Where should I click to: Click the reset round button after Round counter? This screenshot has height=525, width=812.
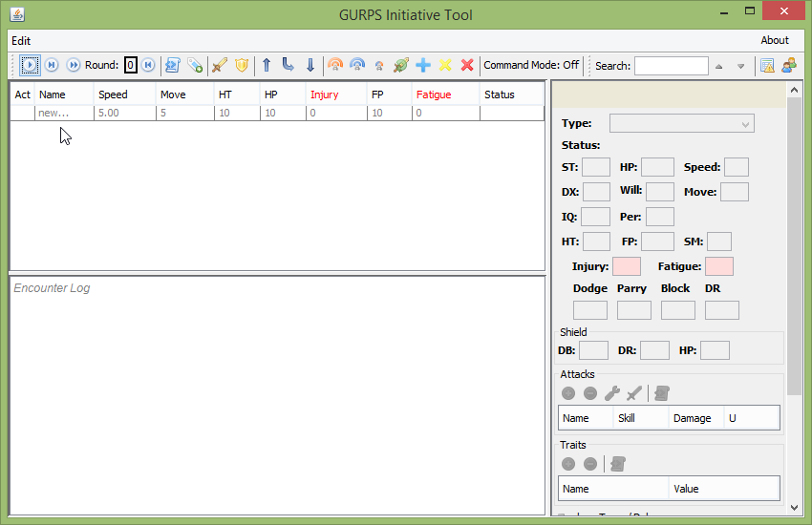[148, 65]
